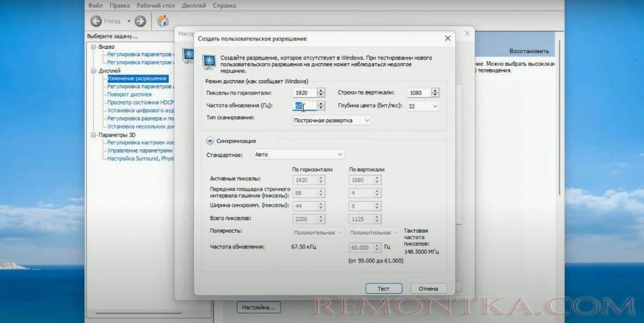
Task: Open the Back history dropdown arrow
Action: point(128,21)
